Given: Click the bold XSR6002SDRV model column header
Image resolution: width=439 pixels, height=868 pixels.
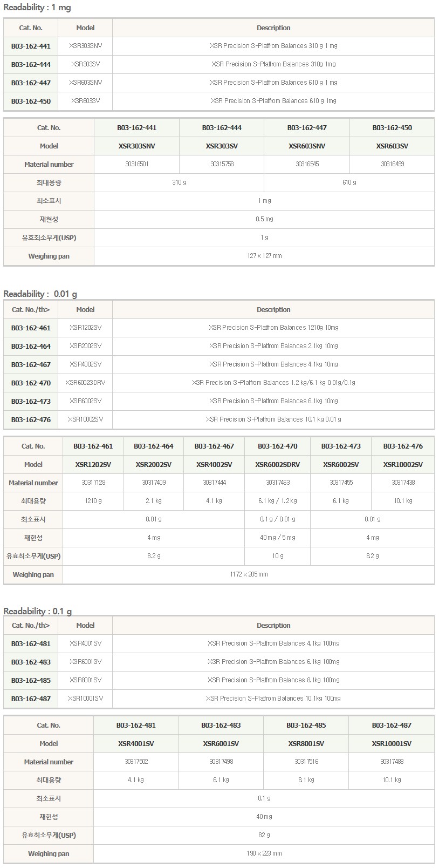Looking at the screenshot, I should coord(278,465).
